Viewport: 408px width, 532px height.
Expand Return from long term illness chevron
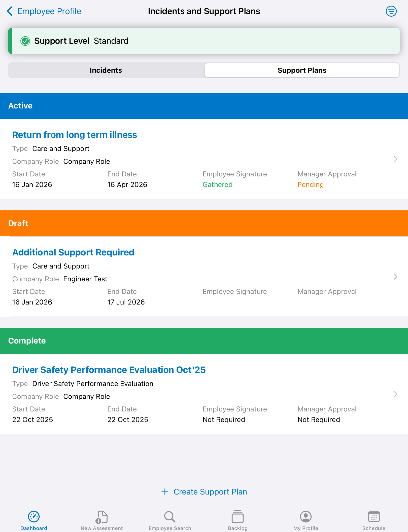point(395,159)
